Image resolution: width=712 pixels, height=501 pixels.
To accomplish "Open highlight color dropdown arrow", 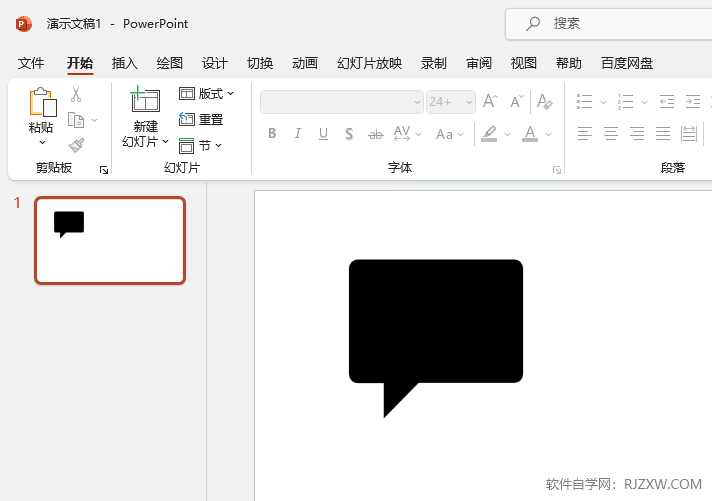I will 507,134.
